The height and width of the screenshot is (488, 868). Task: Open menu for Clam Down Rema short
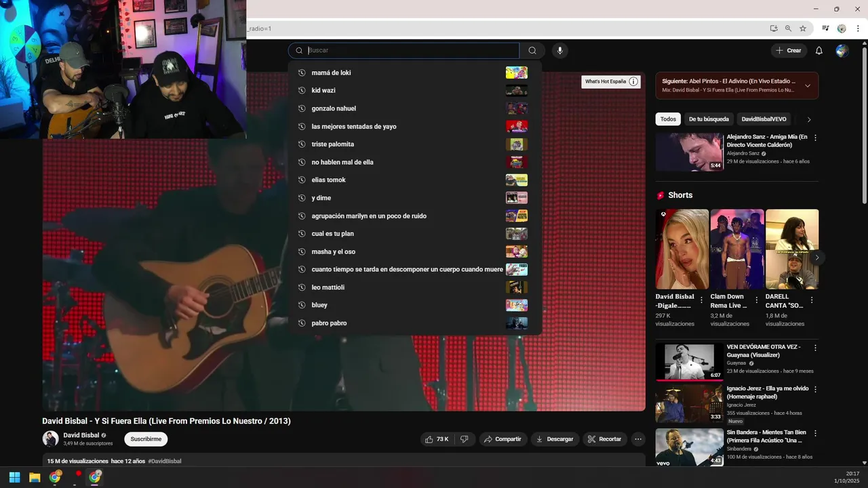coord(756,300)
